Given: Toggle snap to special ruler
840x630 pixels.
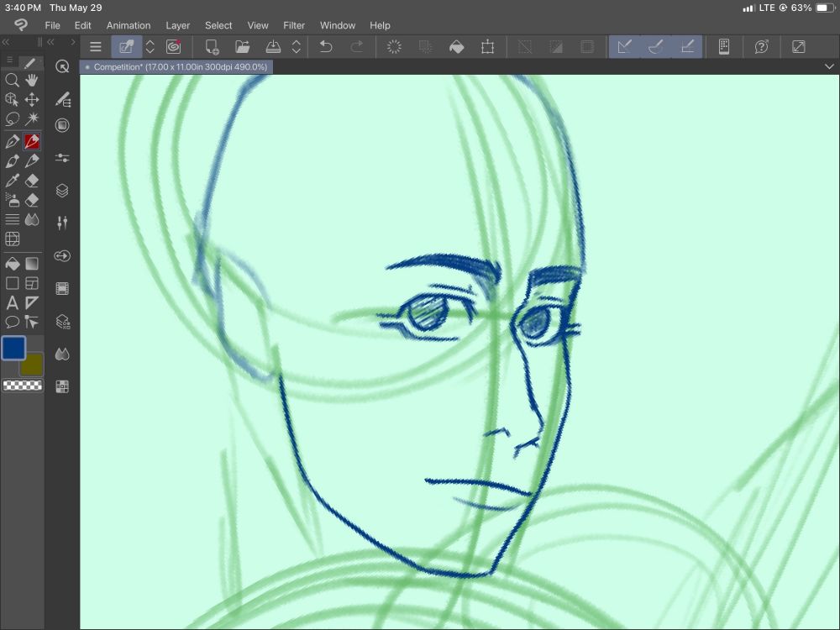Looking at the screenshot, I should point(656,47).
